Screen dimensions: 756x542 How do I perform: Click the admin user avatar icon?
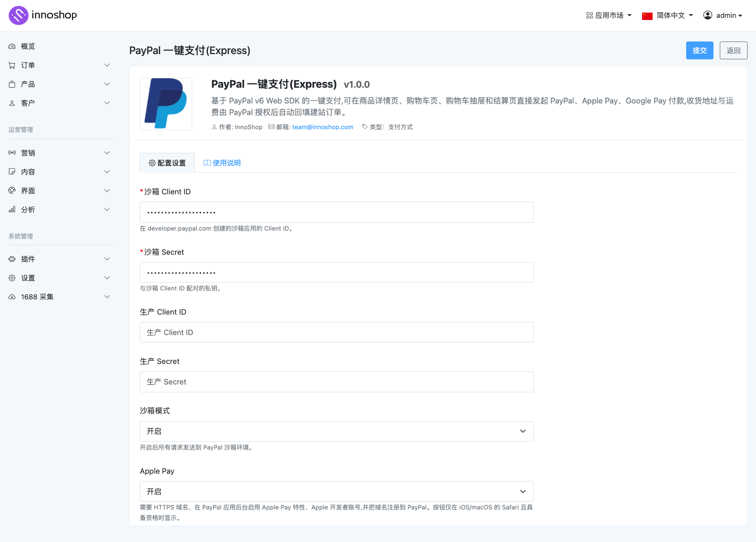[x=708, y=15]
